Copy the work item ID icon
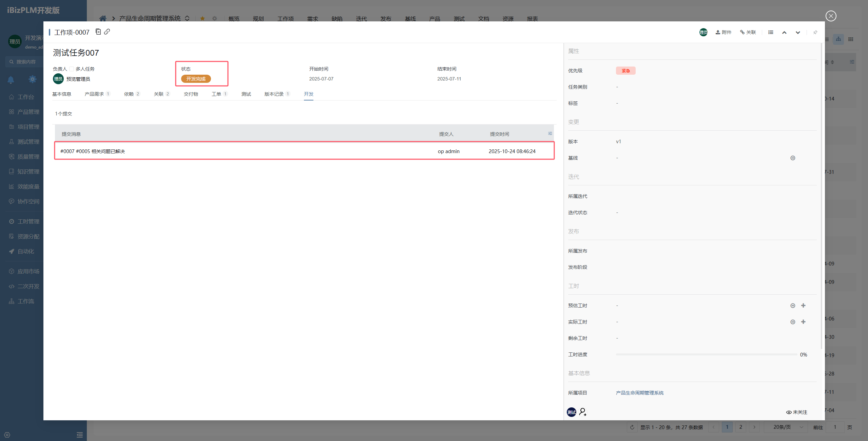 (x=98, y=32)
